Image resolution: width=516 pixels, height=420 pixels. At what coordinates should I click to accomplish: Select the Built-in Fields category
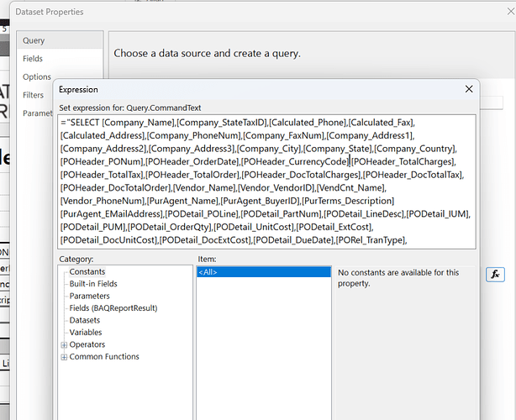tap(93, 284)
